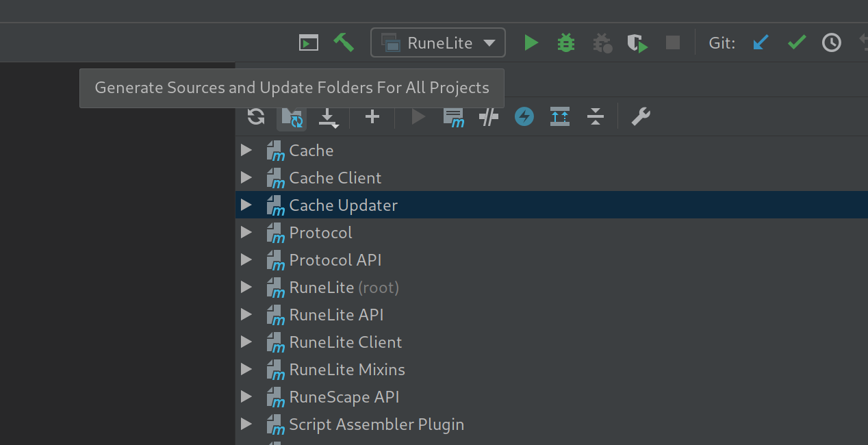This screenshot has height=445, width=868.
Task: Add a new Maven project
Action: click(x=372, y=116)
